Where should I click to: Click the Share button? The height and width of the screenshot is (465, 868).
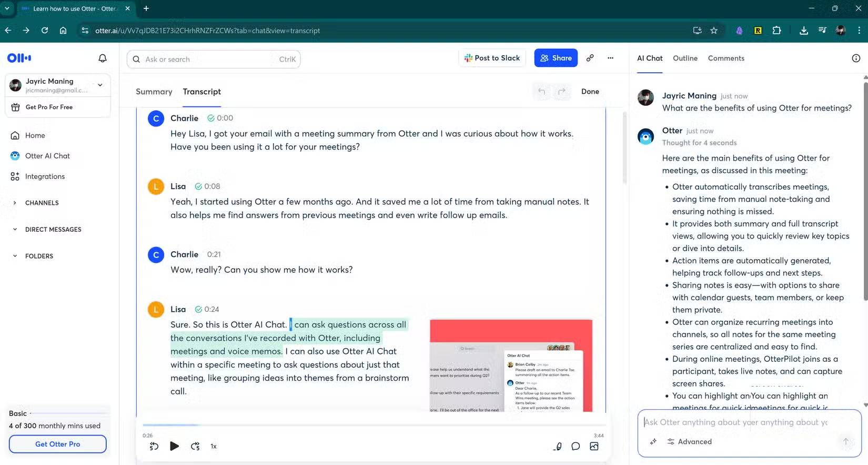coord(556,58)
